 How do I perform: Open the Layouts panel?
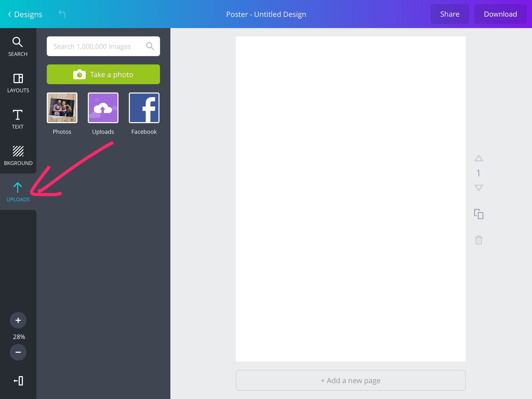(18, 83)
